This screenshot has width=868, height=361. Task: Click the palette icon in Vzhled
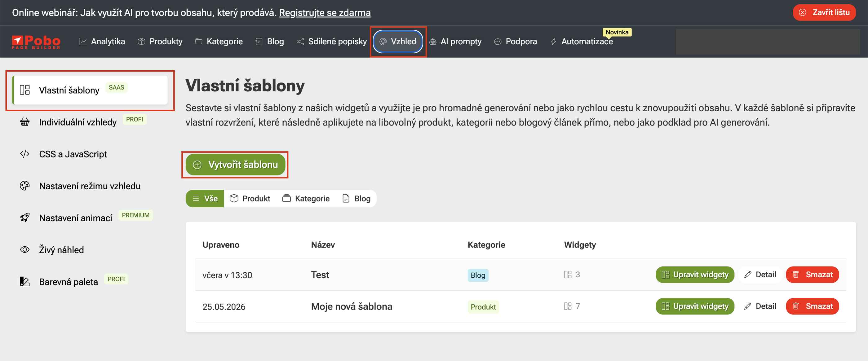coord(383,42)
